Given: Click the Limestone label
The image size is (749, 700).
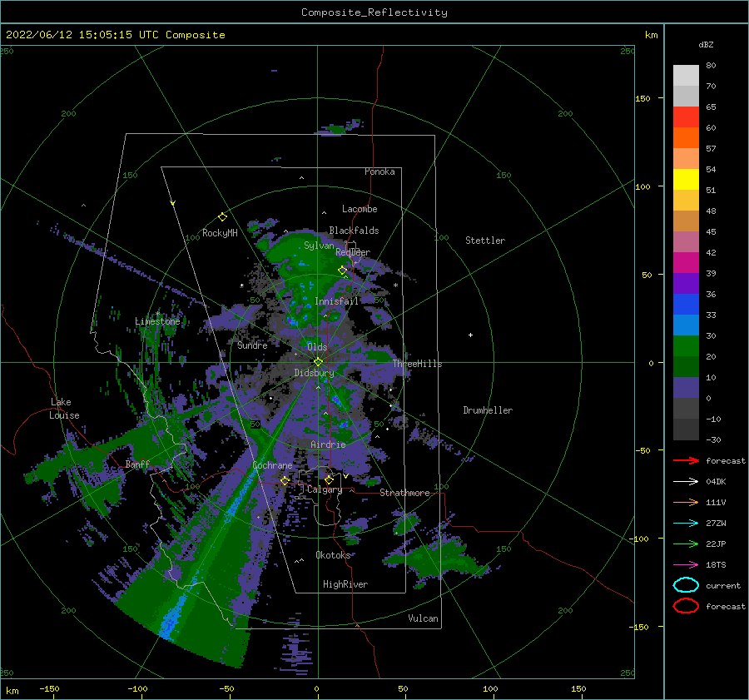Looking at the screenshot, I should [157, 321].
